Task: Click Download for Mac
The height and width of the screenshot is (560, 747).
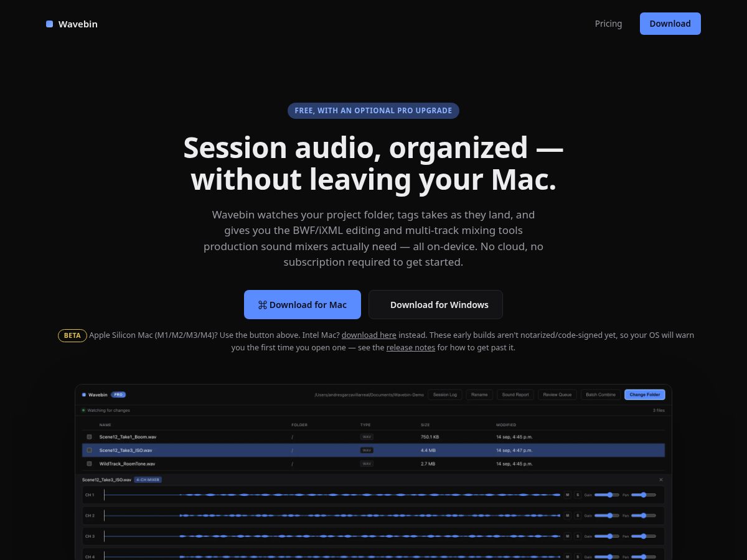Action: click(303, 305)
